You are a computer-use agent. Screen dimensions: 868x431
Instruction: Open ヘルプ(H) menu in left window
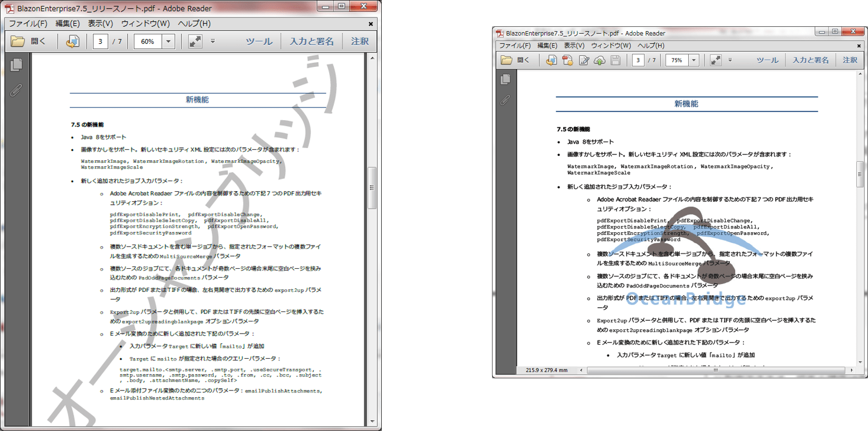point(194,23)
